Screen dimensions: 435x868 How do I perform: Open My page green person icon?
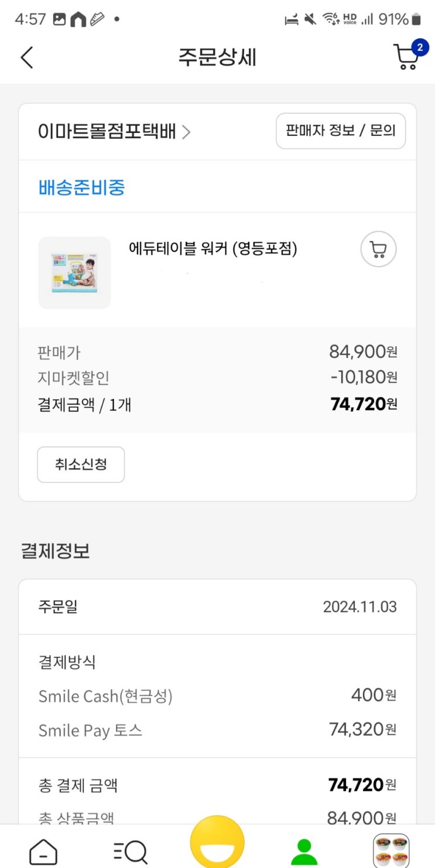click(304, 852)
